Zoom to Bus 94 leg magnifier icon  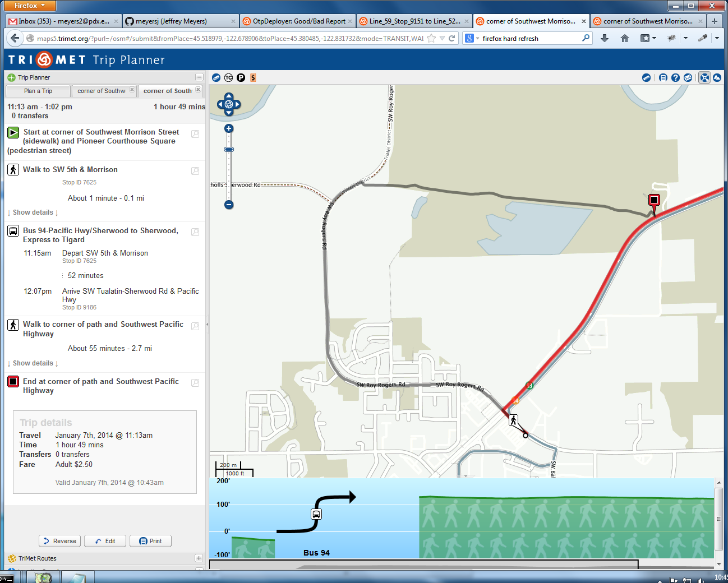tap(195, 232)
